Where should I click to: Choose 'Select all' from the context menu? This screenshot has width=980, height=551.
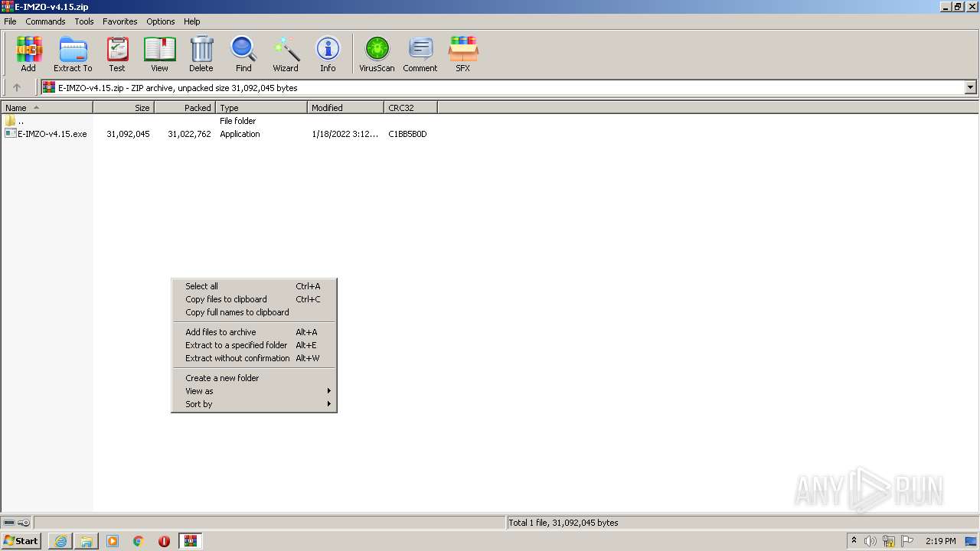pos(254,286)
